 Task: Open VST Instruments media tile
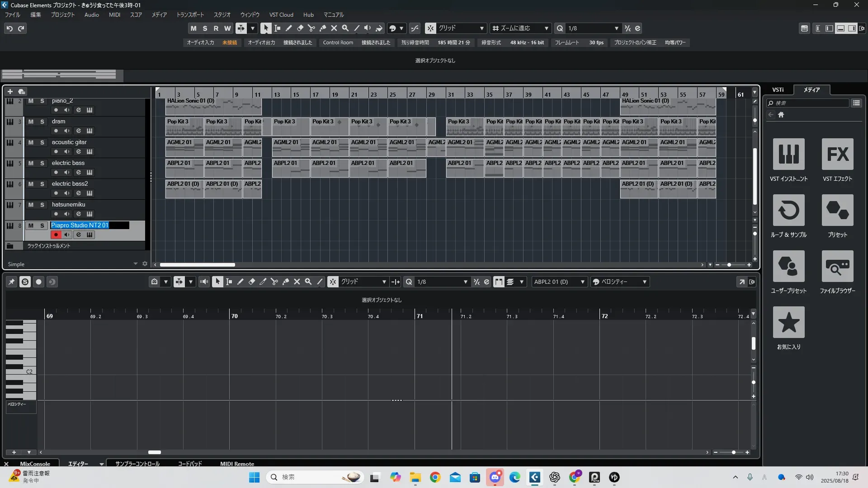pyautogui.click(x=788, y=155)
